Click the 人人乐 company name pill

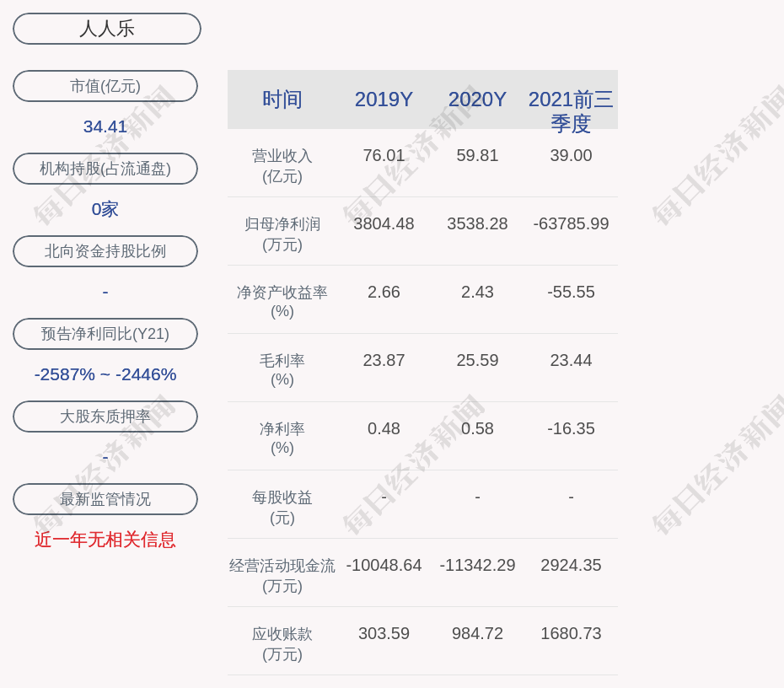pos(107,29)
